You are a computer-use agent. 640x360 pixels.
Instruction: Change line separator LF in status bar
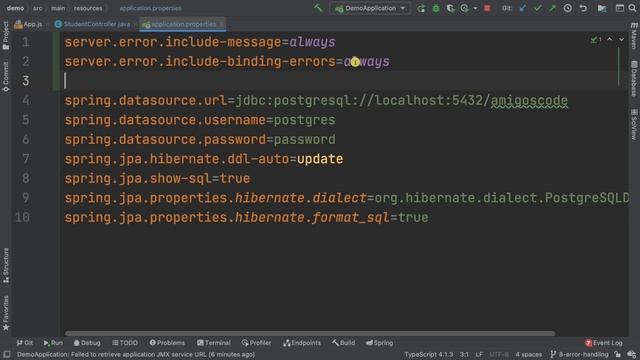pos(479,354)
